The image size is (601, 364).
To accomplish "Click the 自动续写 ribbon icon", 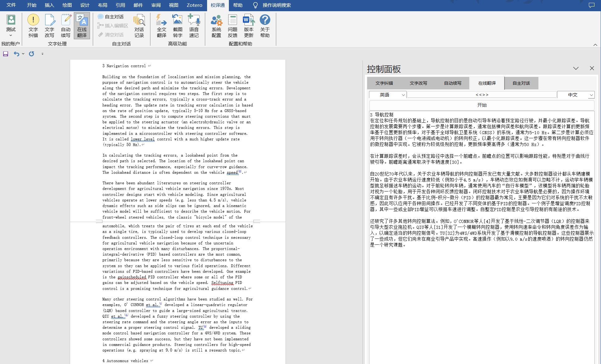I will (x=66, y=26).
